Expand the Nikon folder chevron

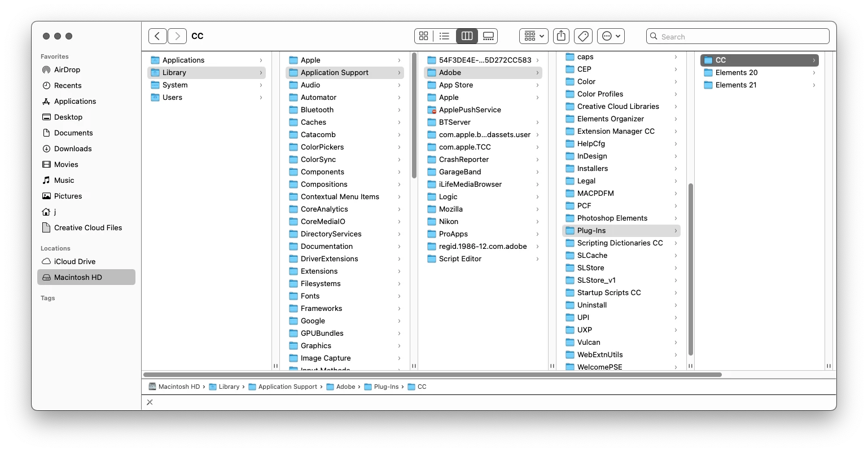tap(537, 222)
